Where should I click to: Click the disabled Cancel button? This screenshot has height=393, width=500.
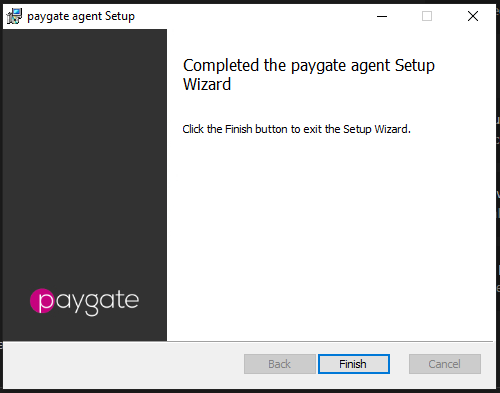point(445,364)
